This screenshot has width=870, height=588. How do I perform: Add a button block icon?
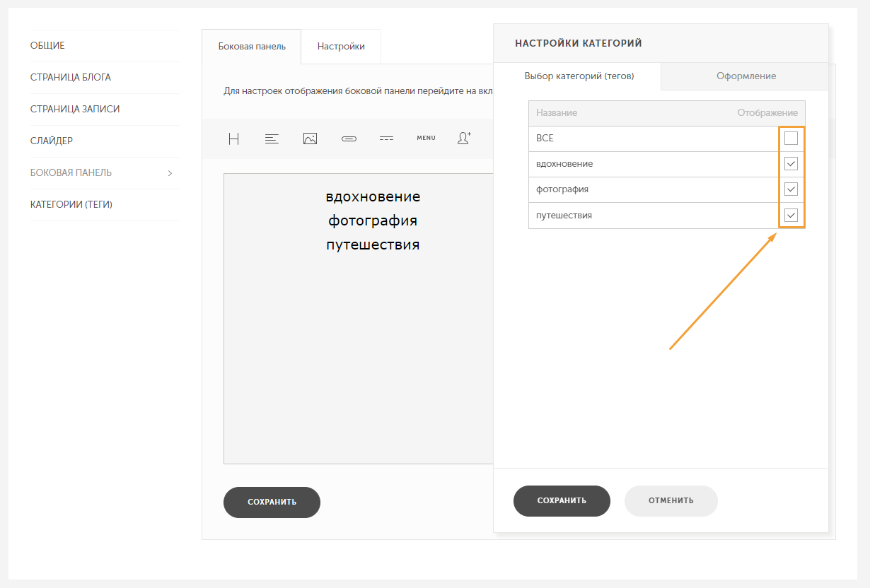click(x=348, y=139)
